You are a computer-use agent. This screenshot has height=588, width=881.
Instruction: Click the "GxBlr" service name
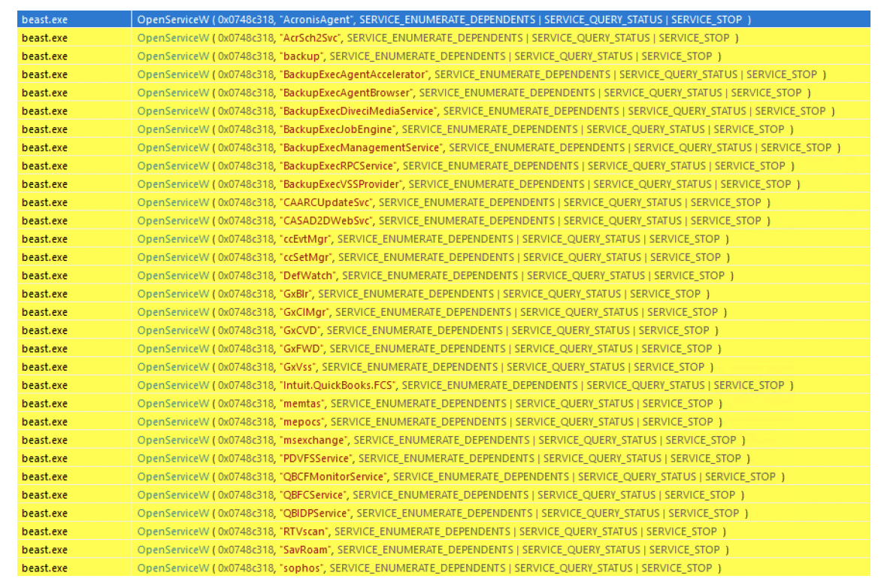pyautogui.click(x=296, y=293)
